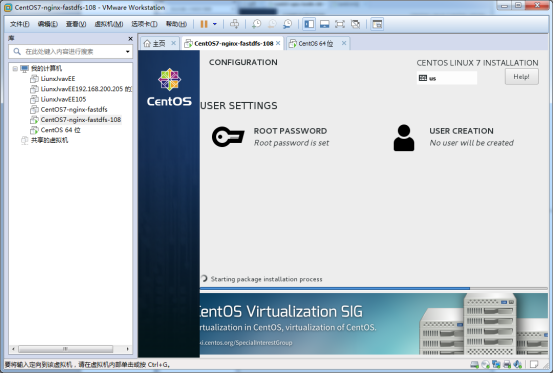This screenshot has width=553, height=373.
Task: Close the 库 library panel
Action: click(x=130, y=38)
